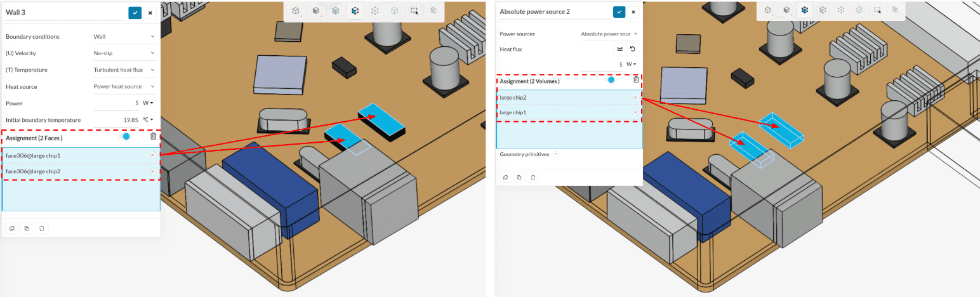980x297 pixels.
Task: Add a geometry primitive with the plus icon
Action: (x=556, y=154)
